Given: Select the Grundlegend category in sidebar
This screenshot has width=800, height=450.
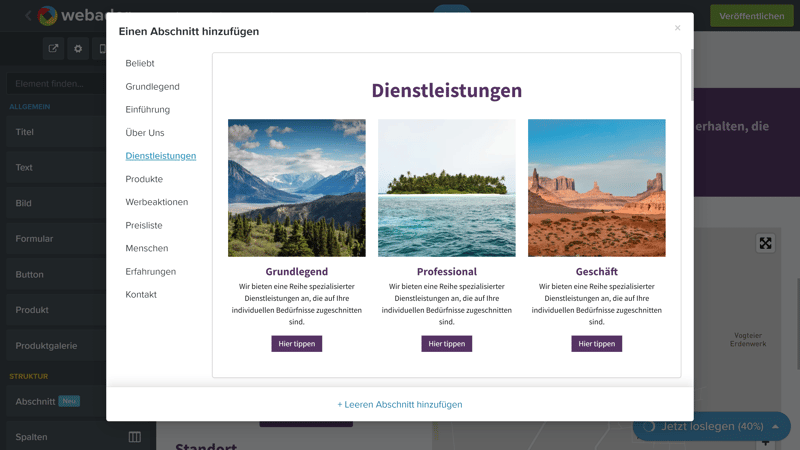Looking at the screenshot, I should 153,87.
